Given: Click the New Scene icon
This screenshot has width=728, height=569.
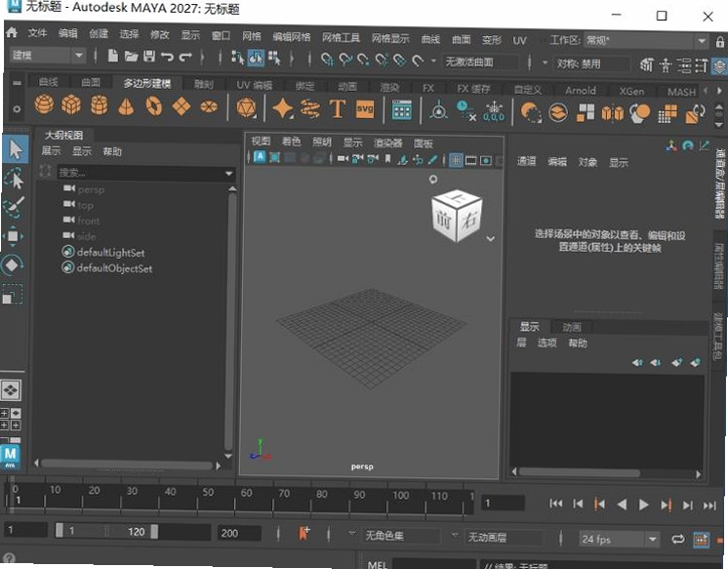Looking at the screenshot, I should tap(113, 57).
